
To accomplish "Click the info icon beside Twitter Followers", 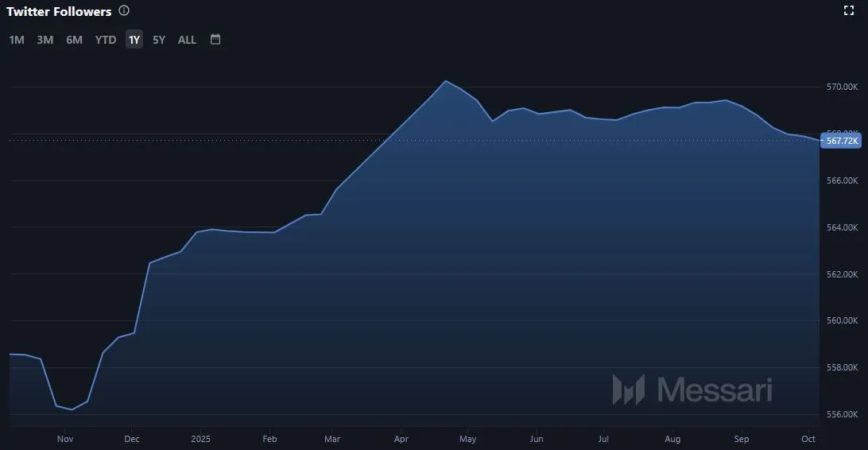I will pos(123,11).
